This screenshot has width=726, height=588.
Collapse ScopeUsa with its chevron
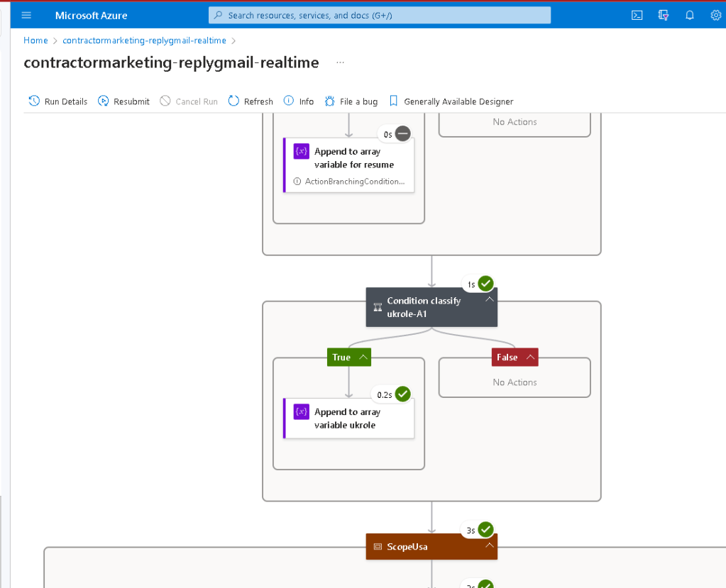click(x=490, y=545)
